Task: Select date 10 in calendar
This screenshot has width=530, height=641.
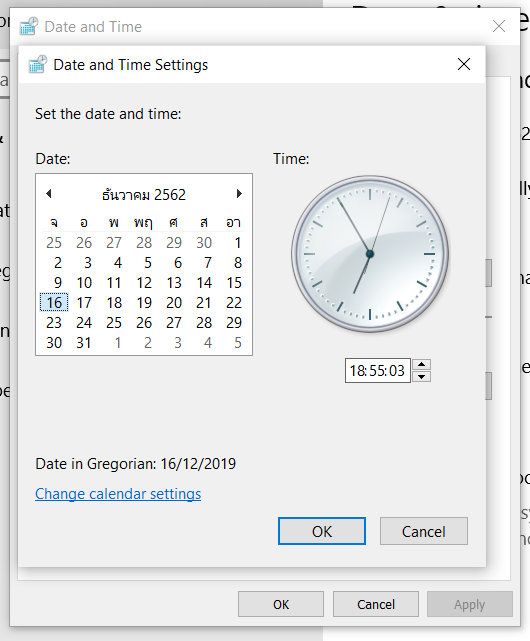Action: tap(84, 282)
